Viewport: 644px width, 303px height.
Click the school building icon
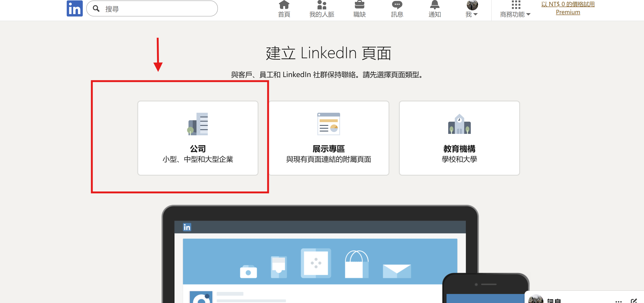[x=459, y=124]
